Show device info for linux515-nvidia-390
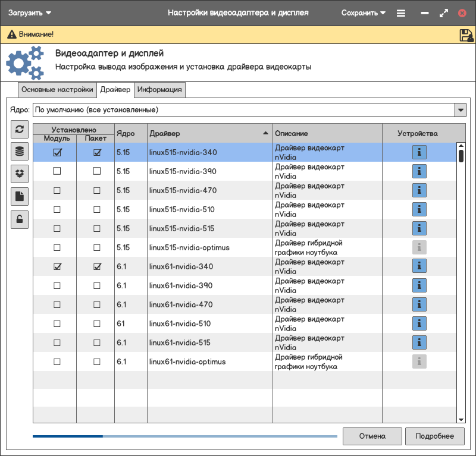This screenshot has height=456, width=476. (x=419, y=171)
